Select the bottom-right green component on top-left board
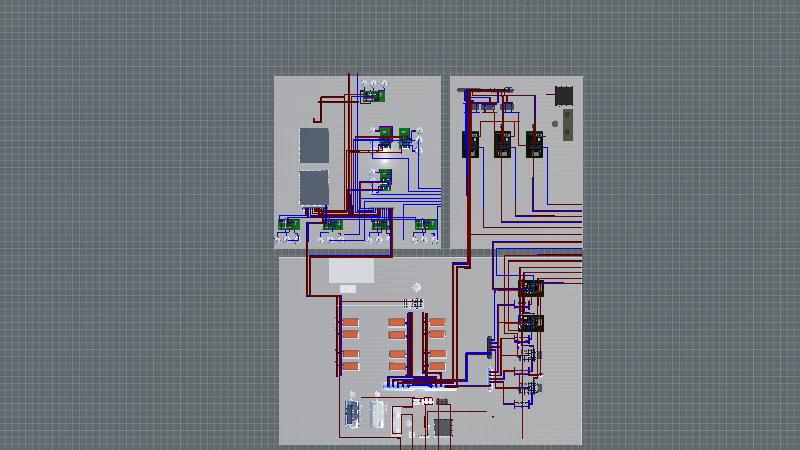The width and height of the screenshot is (800, 450). 427,226
